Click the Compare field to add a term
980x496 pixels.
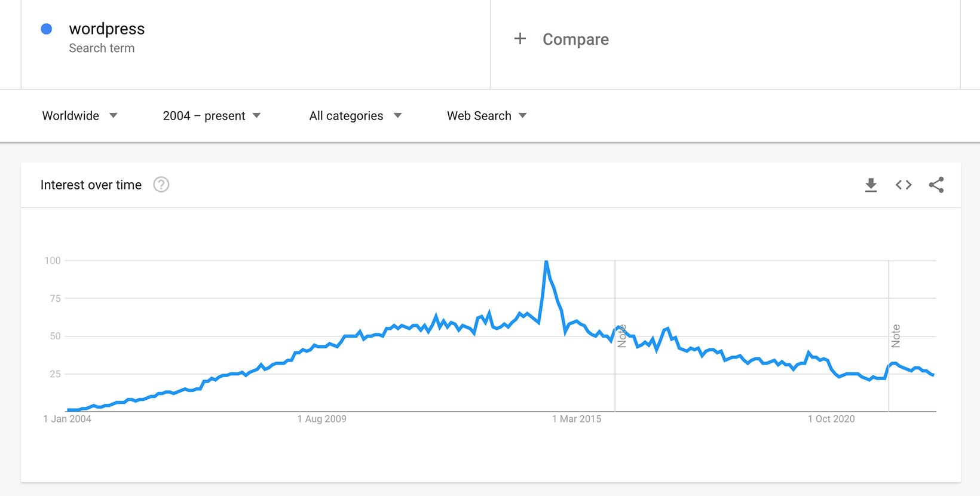(575, 39)
